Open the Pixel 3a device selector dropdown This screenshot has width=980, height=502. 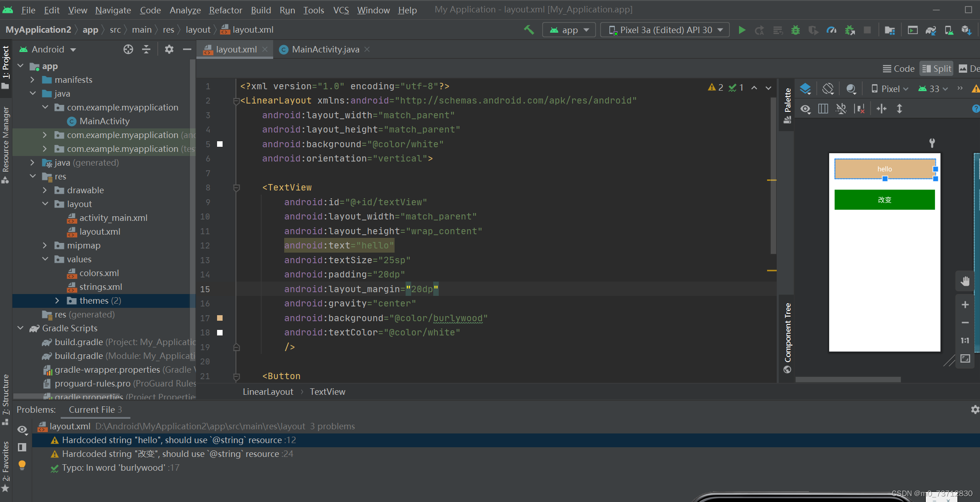tap(665, 30)
